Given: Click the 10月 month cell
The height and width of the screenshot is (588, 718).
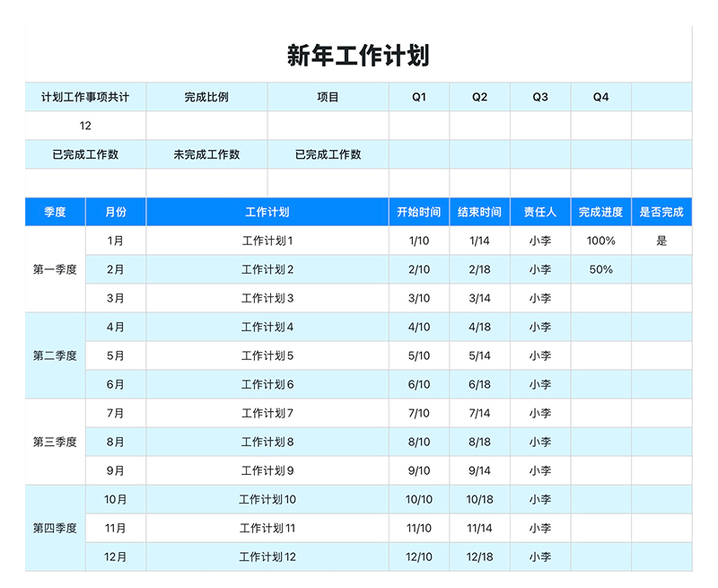Looking at the screenshot, I should coord(116,499).
